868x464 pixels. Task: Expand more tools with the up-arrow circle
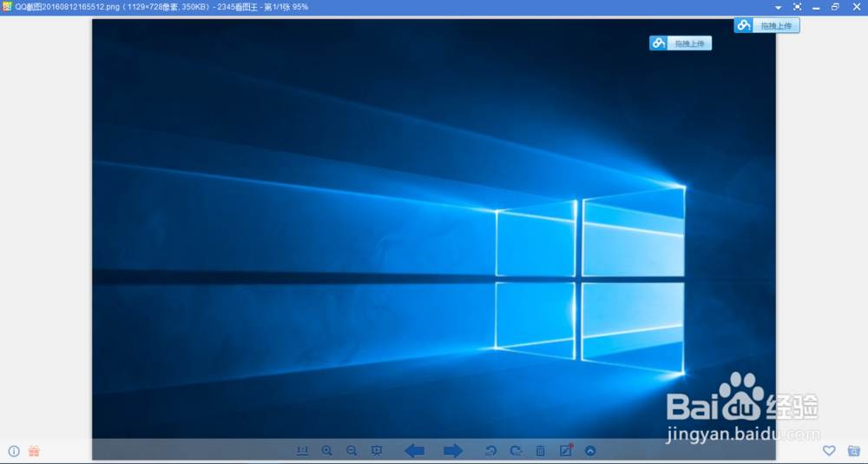pyautogui.click(x=590, y=451)
